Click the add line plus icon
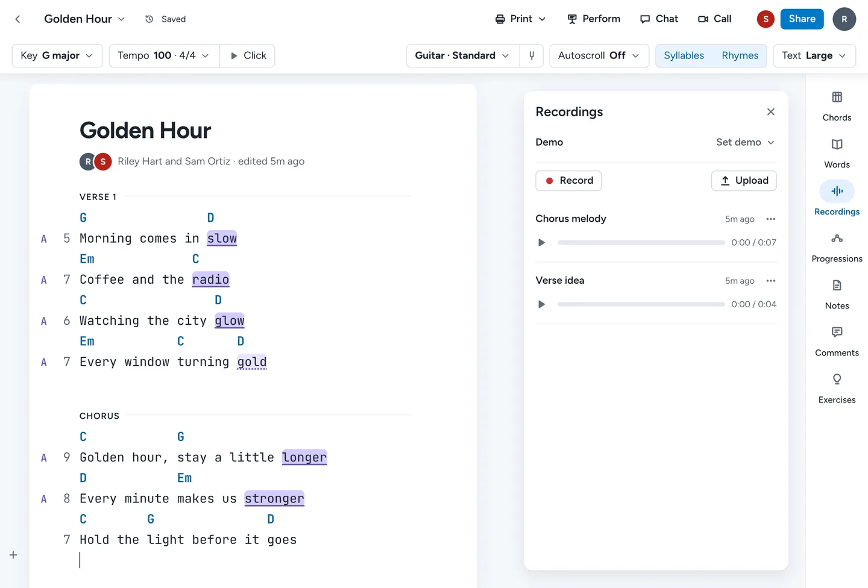This screenshot has height=588, width=868. [13, 555]
